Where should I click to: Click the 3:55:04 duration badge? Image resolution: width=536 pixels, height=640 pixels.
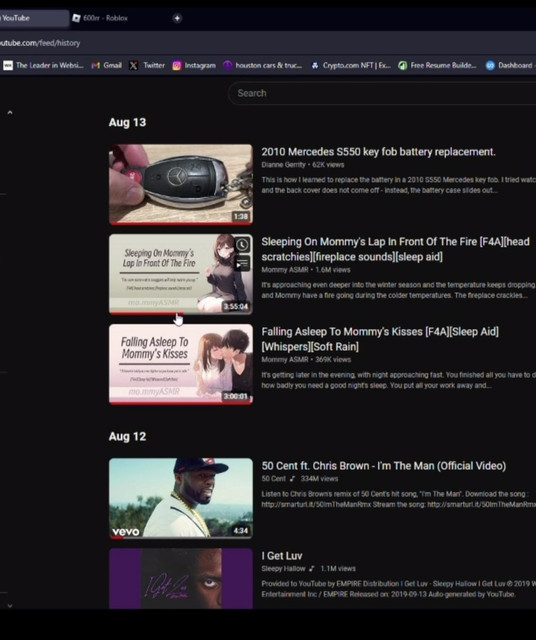[x=236, y=307]
